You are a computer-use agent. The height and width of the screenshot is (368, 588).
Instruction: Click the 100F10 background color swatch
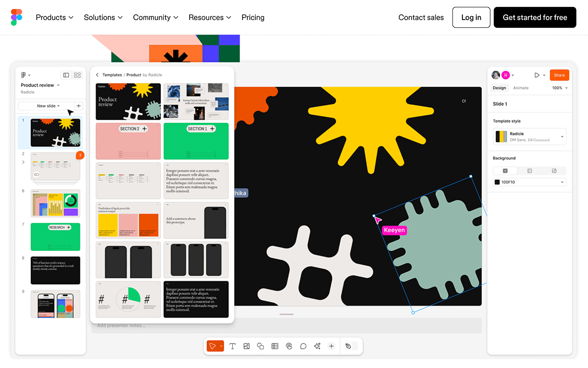[x=497, y=182]
